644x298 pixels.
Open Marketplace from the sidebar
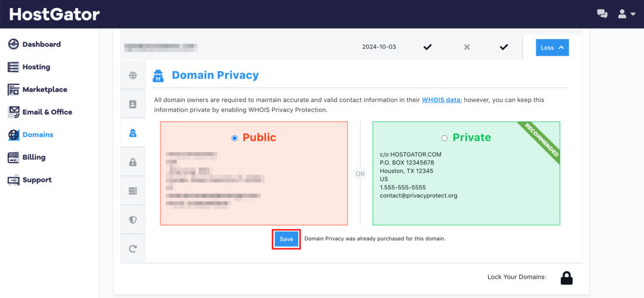(45, 89)
